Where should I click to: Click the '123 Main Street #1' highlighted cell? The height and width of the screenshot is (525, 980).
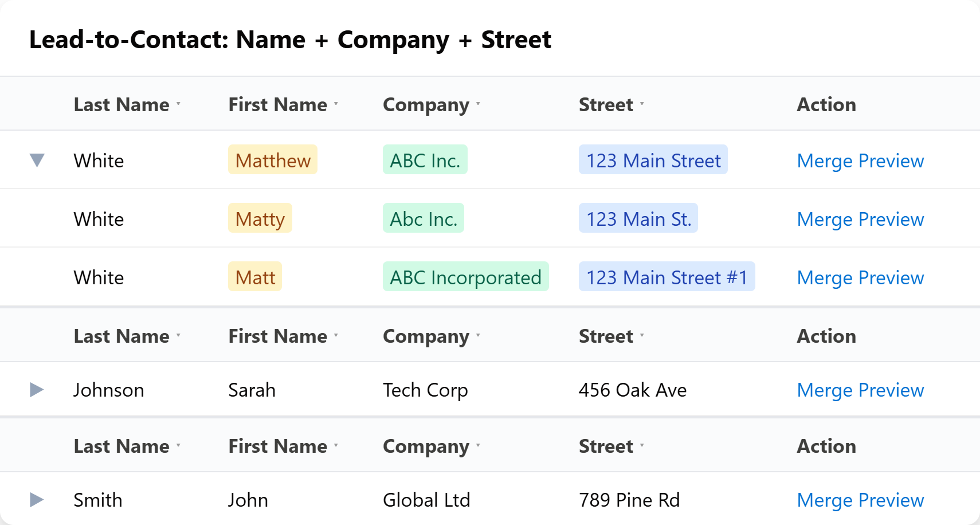point(667,277)
